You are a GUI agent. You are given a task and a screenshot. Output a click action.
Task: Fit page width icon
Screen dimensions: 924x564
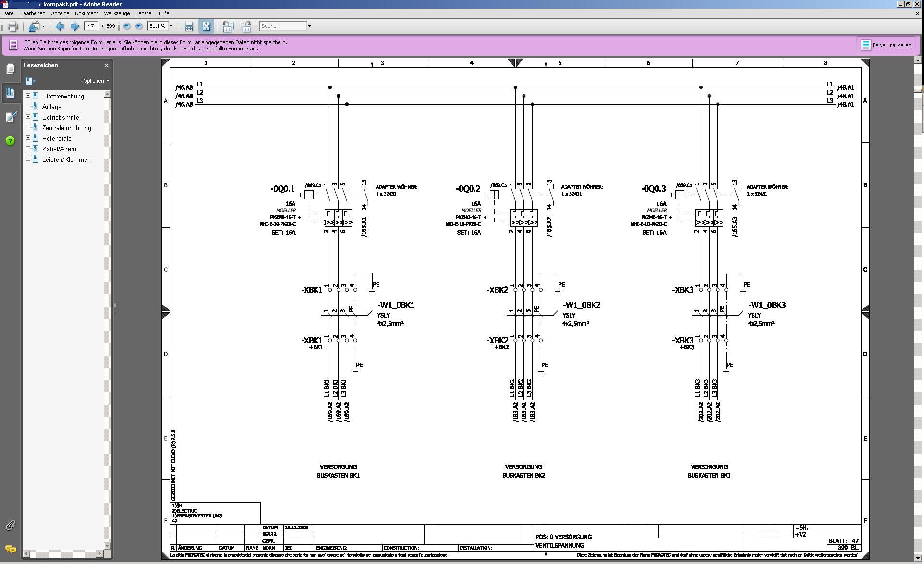pos(189,26)
